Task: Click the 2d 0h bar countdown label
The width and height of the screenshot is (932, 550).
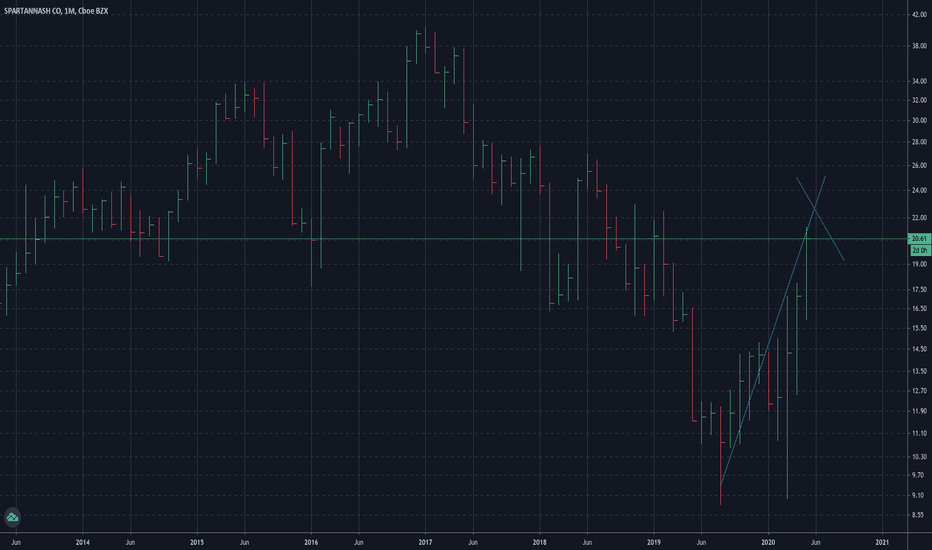Action: click(919, 250)
